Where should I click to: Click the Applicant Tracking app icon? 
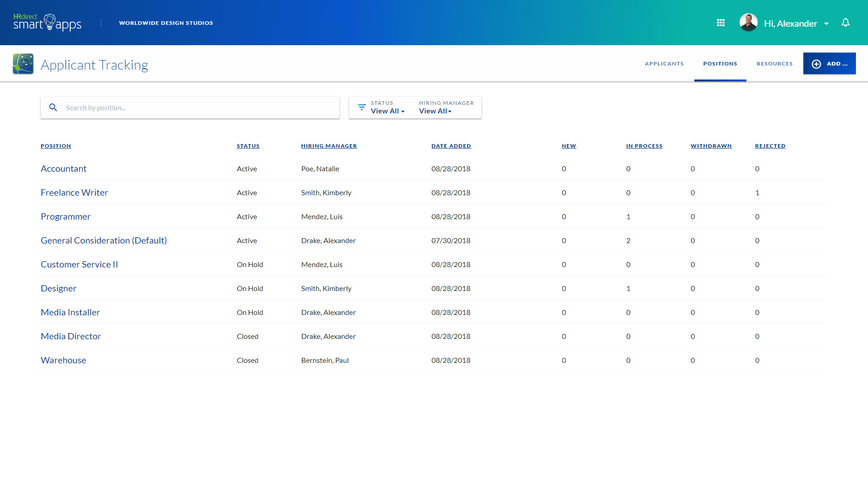(x=23, y=64)
